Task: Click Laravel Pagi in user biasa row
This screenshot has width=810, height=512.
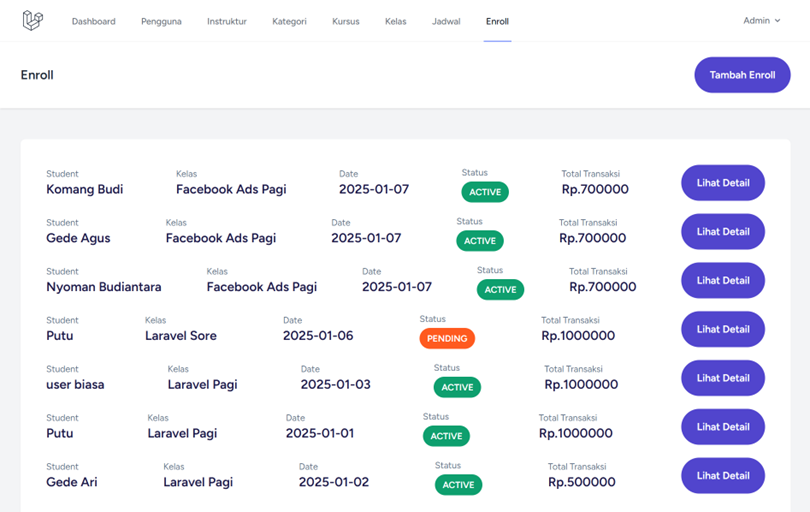Action: (202, 384)
